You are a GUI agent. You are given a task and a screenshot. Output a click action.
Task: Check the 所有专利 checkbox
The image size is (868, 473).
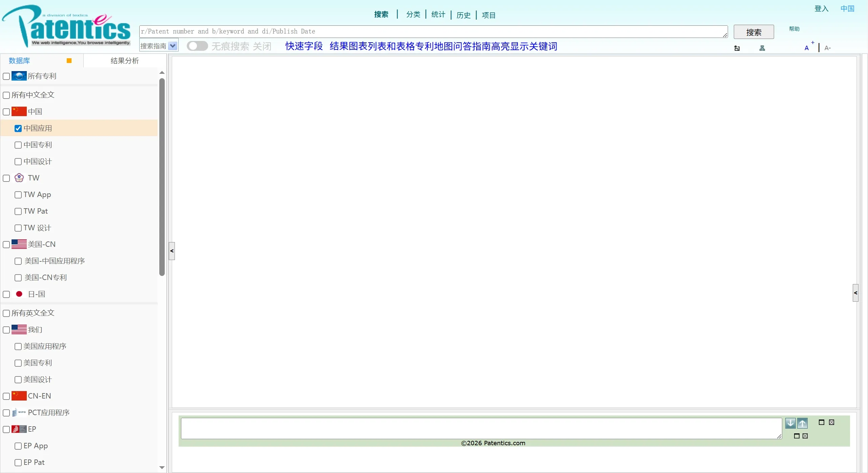6,76
